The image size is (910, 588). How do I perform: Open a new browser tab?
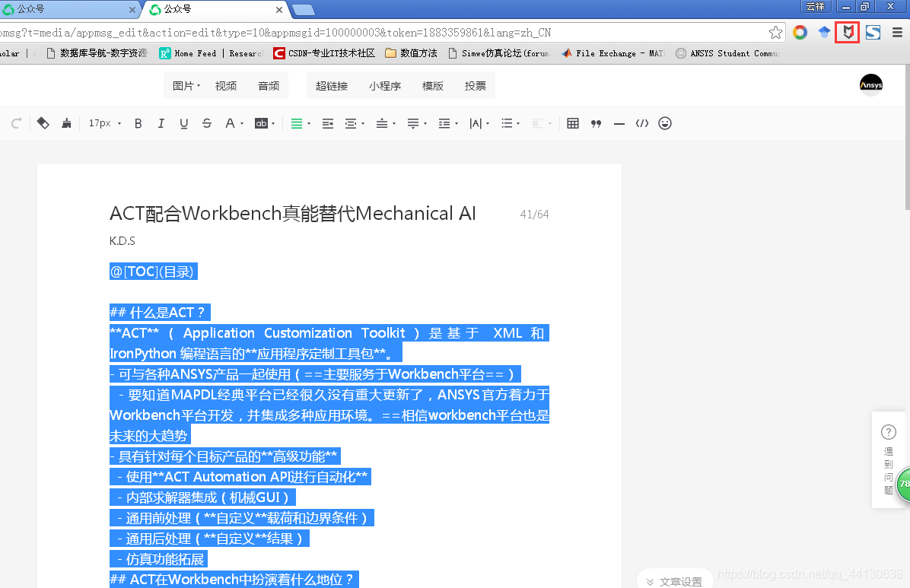304,10
